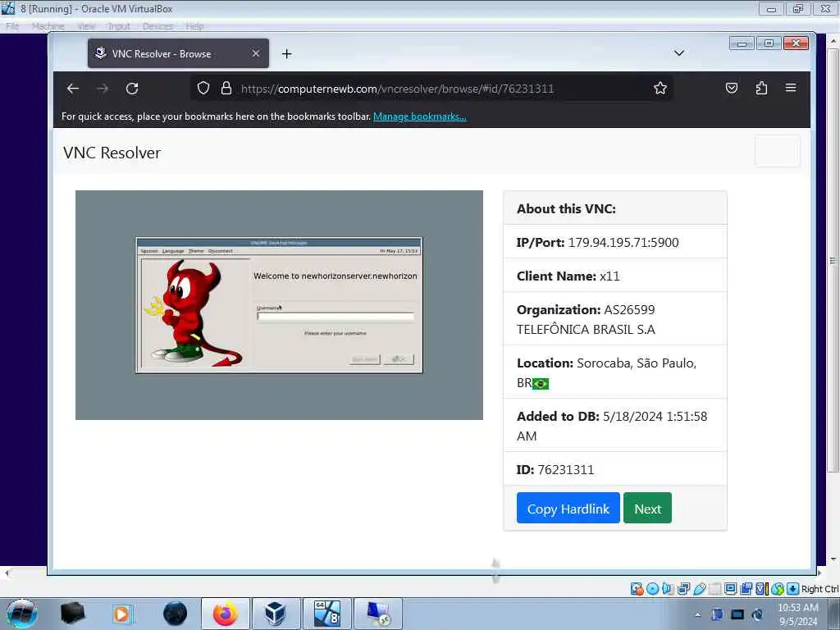
Task: Open black box icon on taskbar
Action: [x=72, y=614]
